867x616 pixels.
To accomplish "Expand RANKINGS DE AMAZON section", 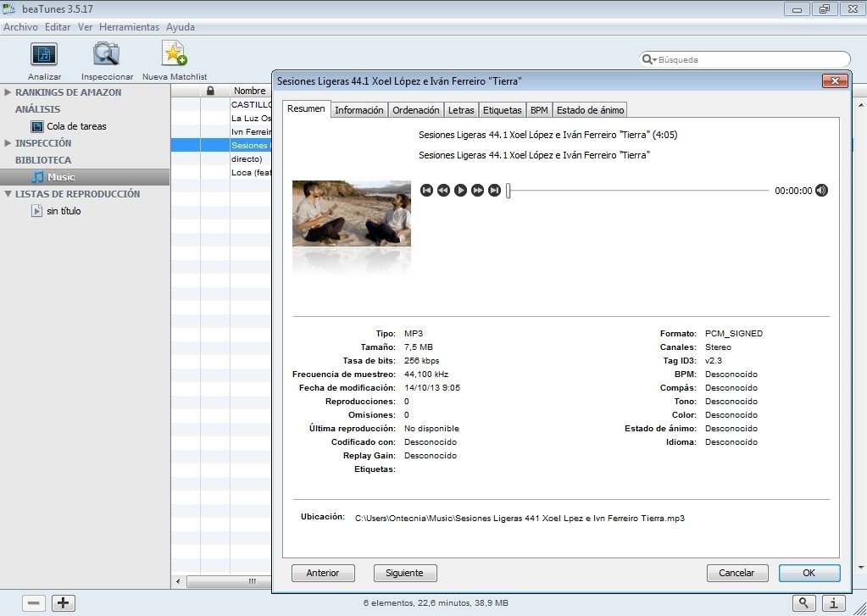I will coord(8,92).
